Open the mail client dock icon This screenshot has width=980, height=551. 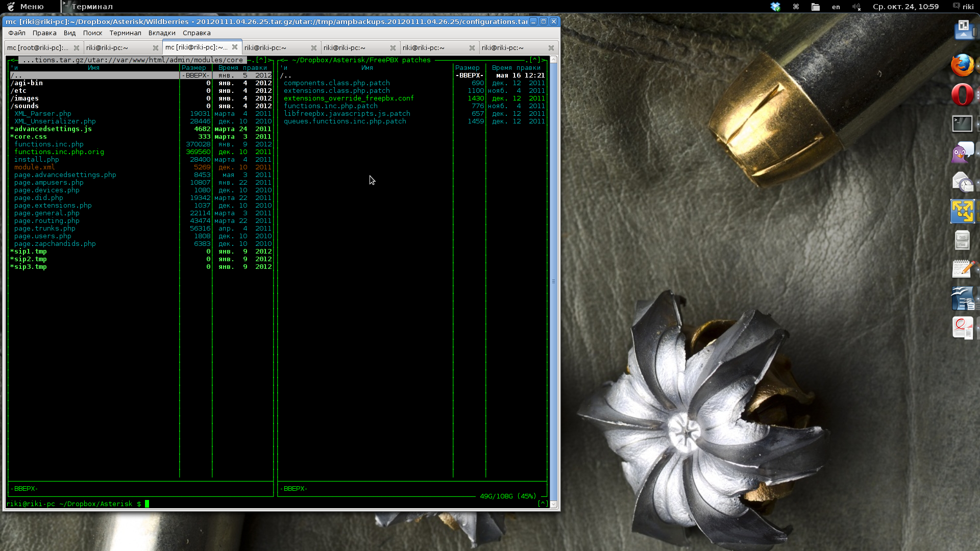(963, 182)
